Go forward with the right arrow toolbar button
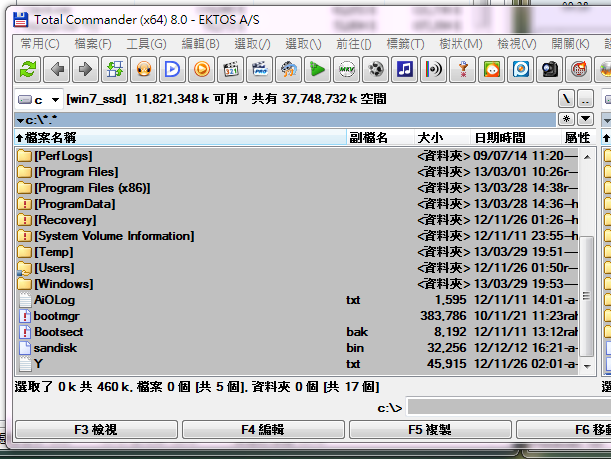 pos(86,70)
